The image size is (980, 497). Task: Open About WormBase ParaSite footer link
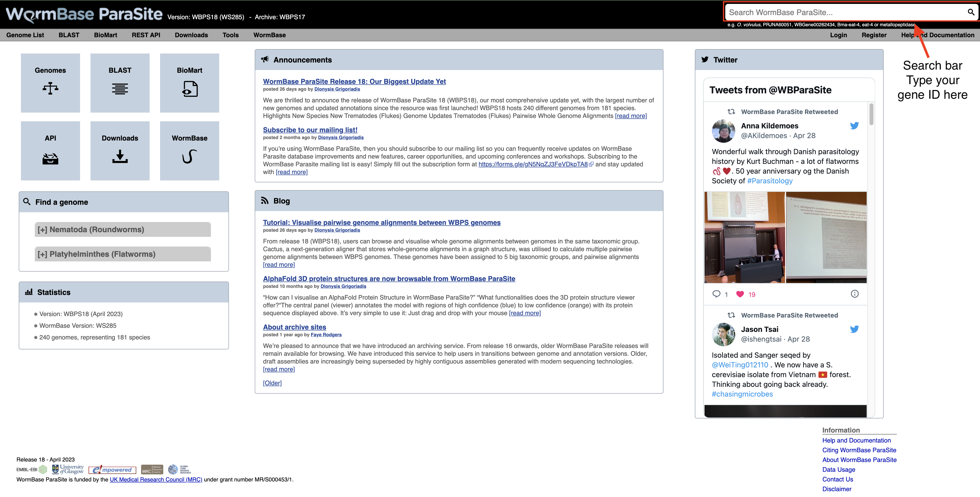click(x=859, y=460)
